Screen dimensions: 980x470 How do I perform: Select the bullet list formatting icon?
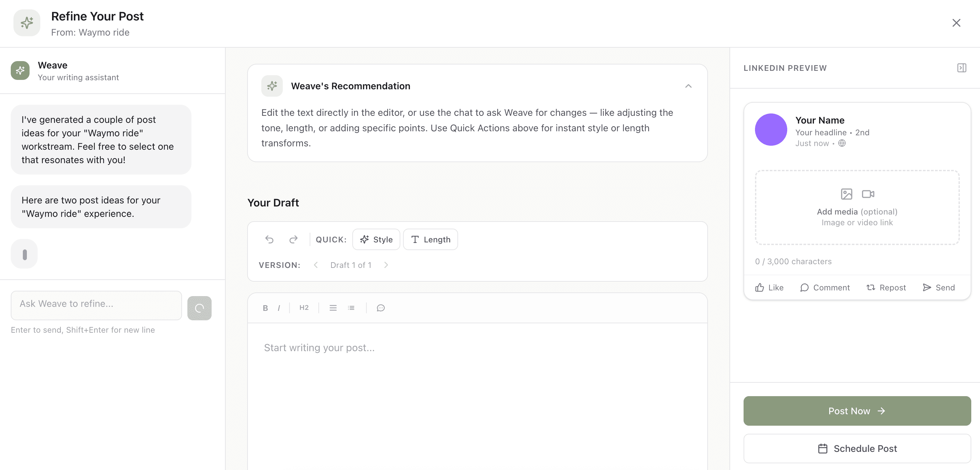(x=351, y=308)
